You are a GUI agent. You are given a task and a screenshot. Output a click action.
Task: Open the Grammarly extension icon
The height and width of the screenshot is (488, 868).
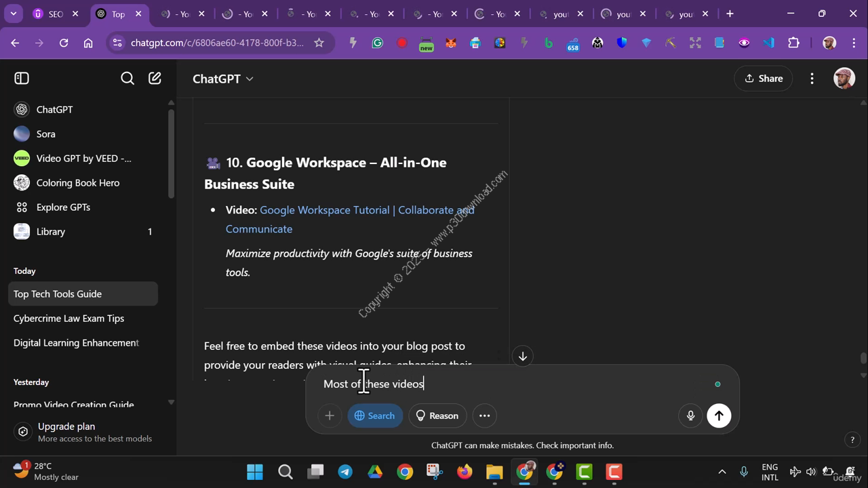pos(377,43)
